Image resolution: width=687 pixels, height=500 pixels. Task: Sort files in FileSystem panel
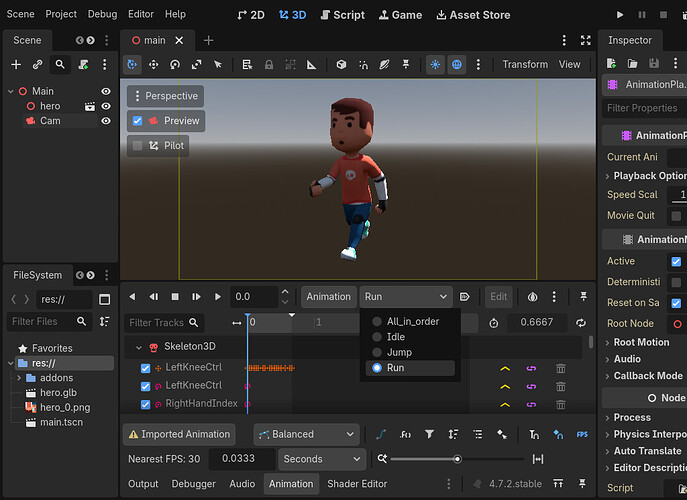tap(104, 322)
